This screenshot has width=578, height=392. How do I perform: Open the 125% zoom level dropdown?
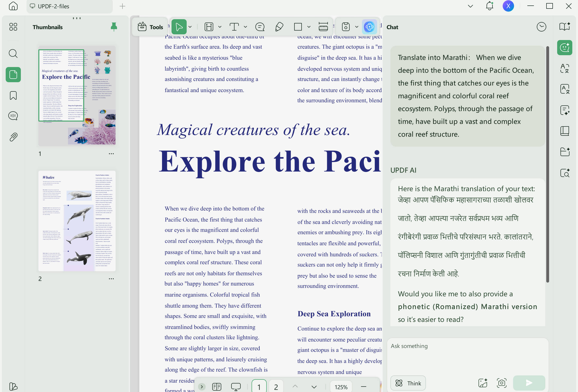(341, 387)
